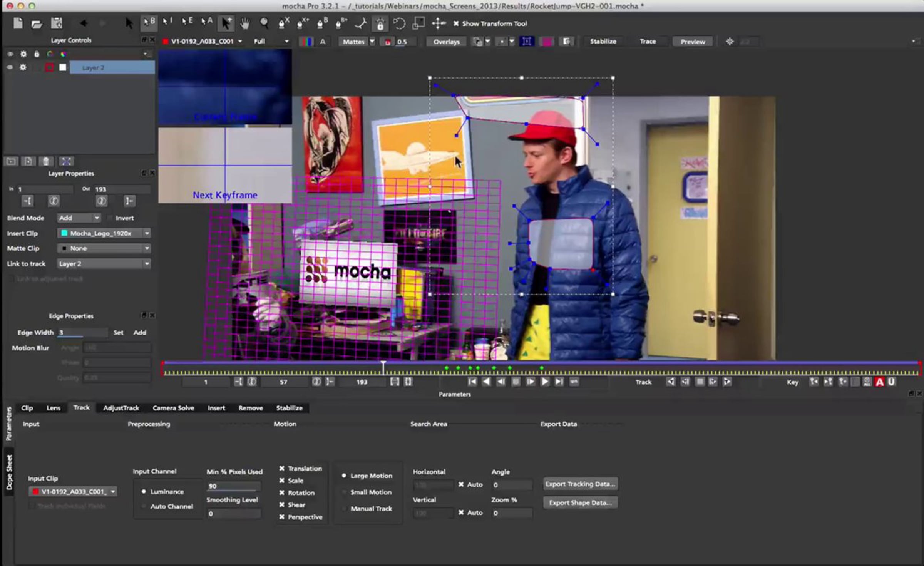Expand the Mattes options arrow

(372, 41)
